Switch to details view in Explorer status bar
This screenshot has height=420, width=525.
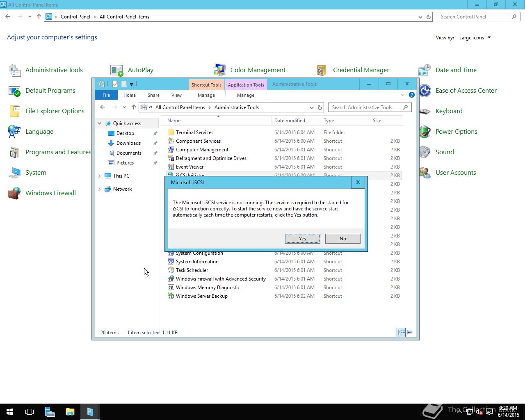coord(401,332)
